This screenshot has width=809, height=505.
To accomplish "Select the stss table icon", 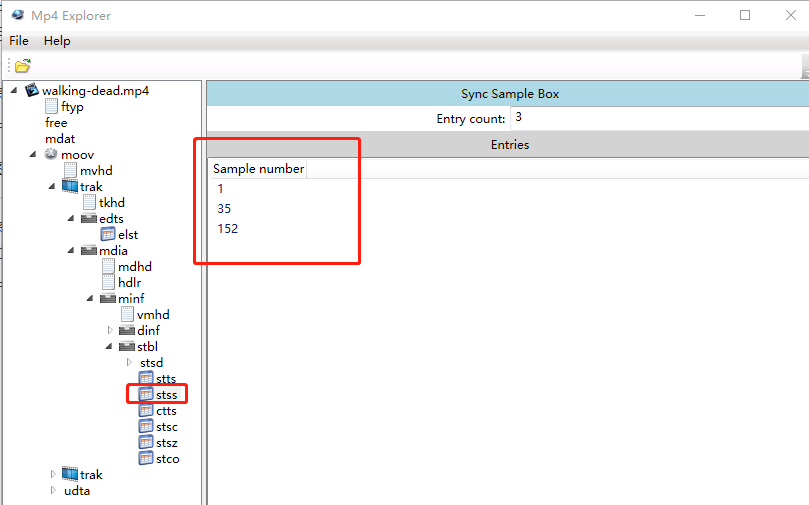I will [x=146, y=395].
